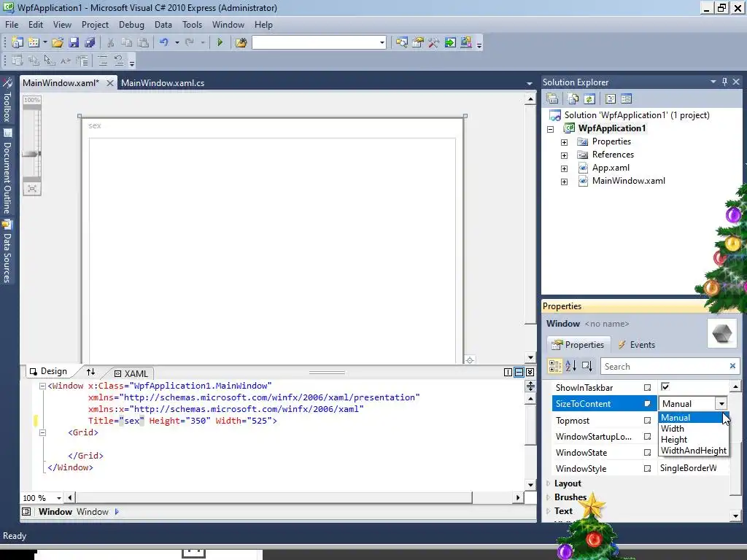Click the View Code icon in Solution Explorer
The image size is (747, 560).
[x=611, y=98]
